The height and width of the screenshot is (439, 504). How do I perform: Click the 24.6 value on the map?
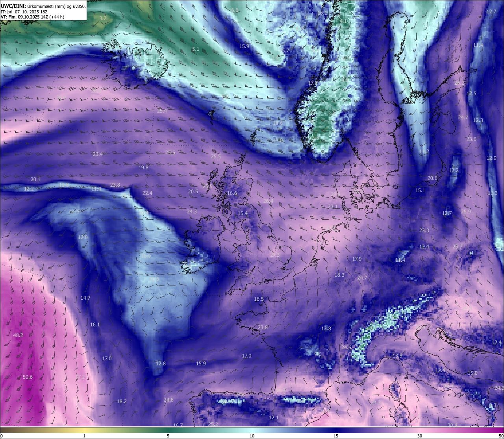[346, 348]
